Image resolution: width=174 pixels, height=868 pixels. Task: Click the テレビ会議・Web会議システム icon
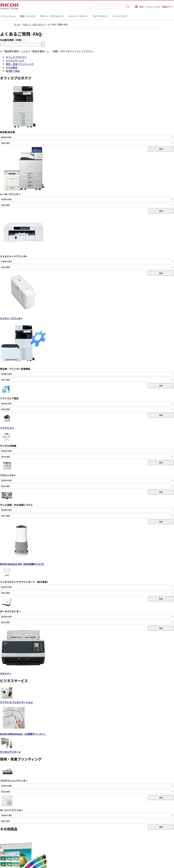click(x=7, y=495)
